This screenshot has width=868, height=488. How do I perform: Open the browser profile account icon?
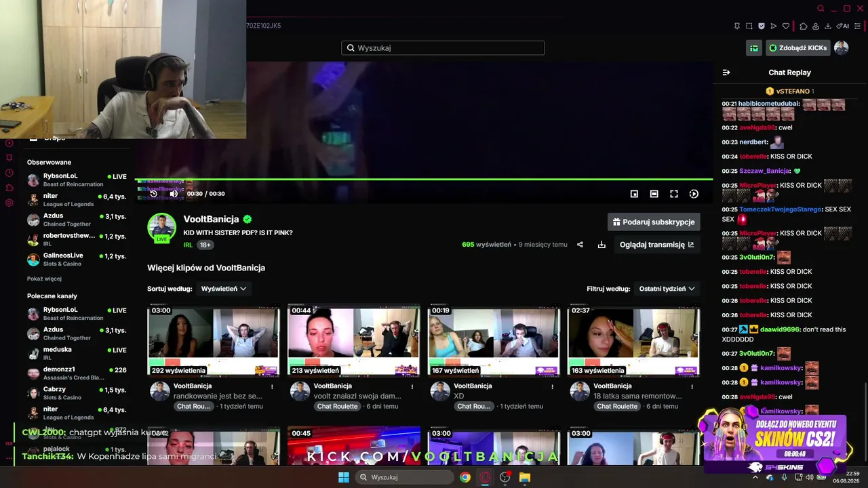(x=816, y=26)
